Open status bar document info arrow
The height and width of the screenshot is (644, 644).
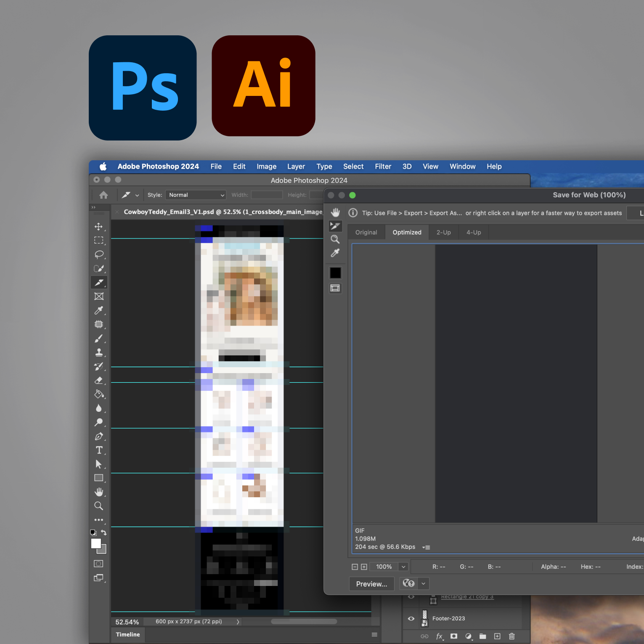point(238,622)
